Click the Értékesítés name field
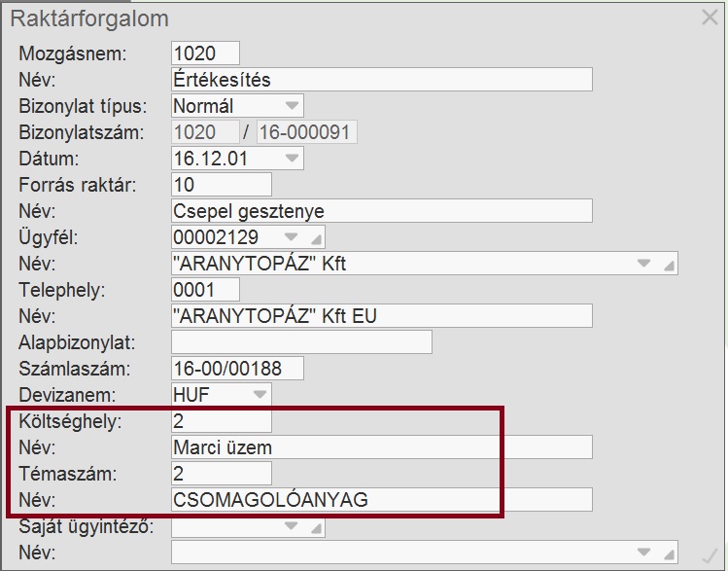Image resolution: width=728 pixels, height=571 pixels. pos(381,79)
